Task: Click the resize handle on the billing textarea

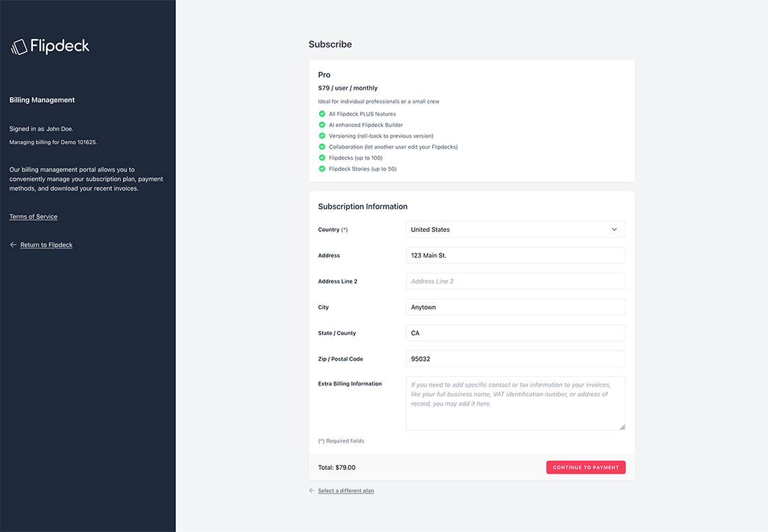Action: pyautogui.click(x=622, y=427)
